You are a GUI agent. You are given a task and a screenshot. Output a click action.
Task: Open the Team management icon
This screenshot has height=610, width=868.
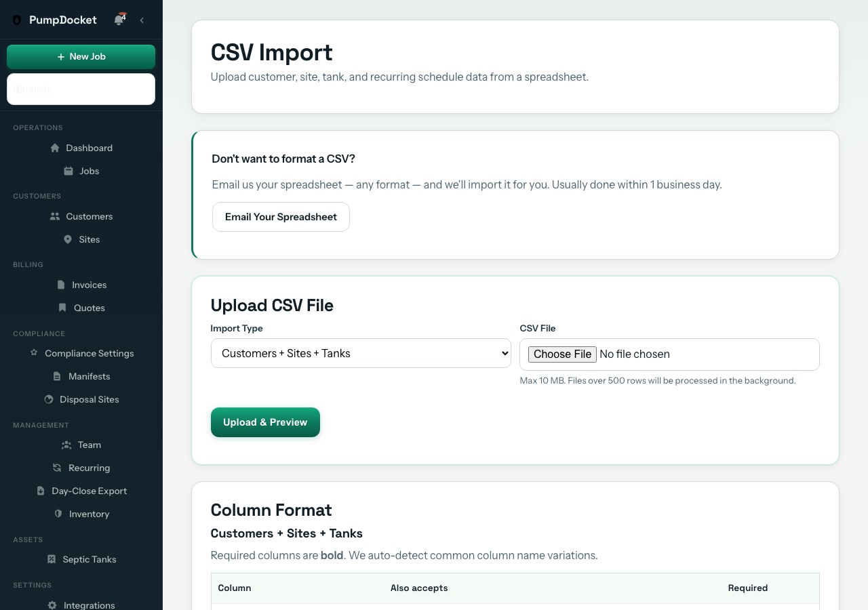[x=66, y=445]
